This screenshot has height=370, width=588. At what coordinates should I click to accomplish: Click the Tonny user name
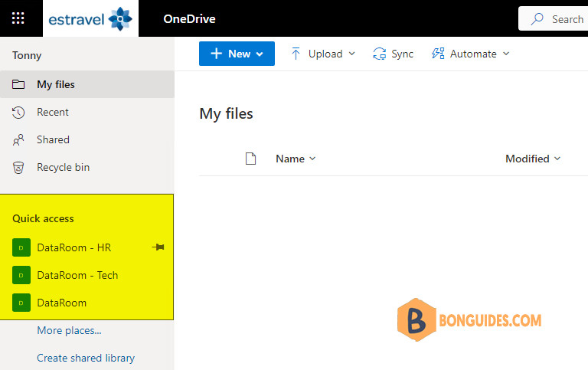27,55
